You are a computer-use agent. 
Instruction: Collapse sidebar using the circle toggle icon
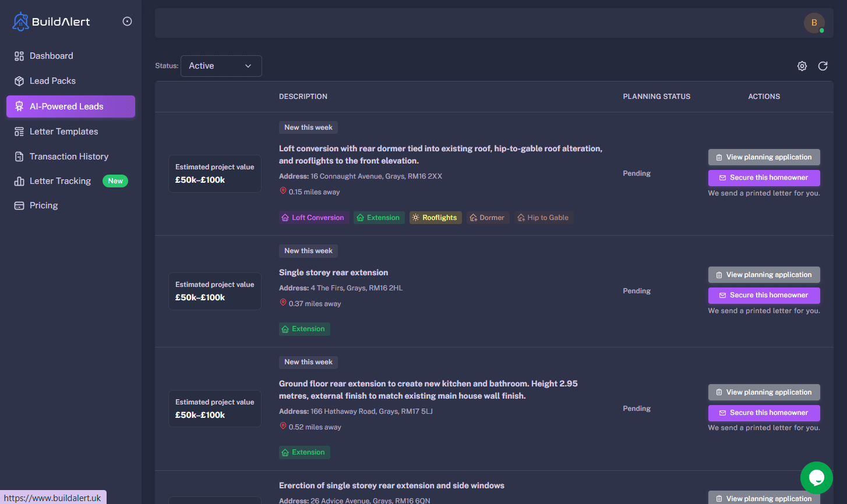(127, 22)
